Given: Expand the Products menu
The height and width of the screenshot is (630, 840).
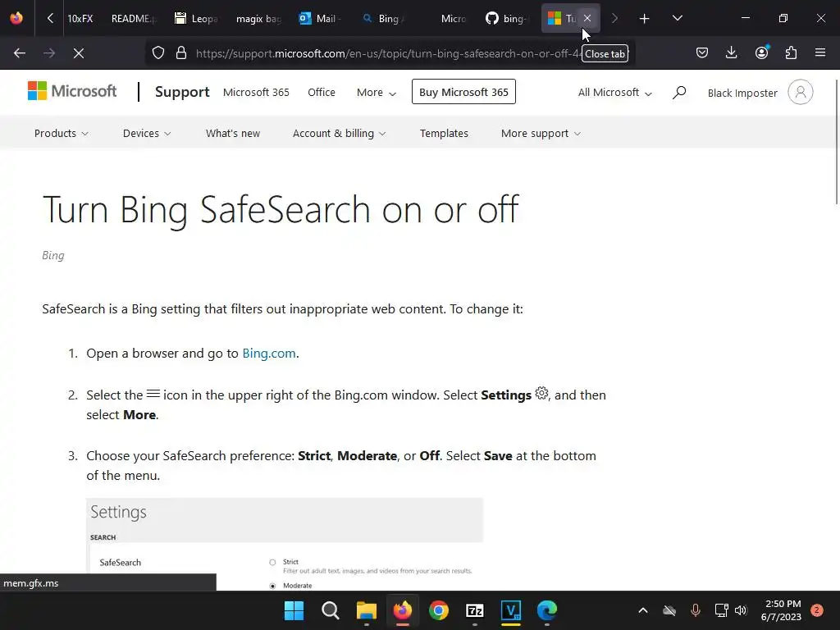Looking at the screenshot, I should tap(61, 133).
